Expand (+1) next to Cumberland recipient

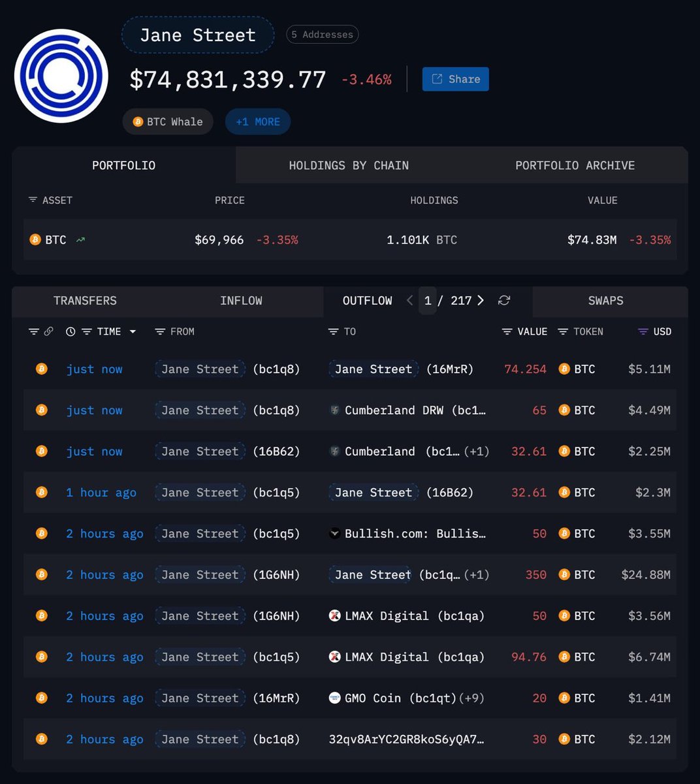[x=476, y=451]
